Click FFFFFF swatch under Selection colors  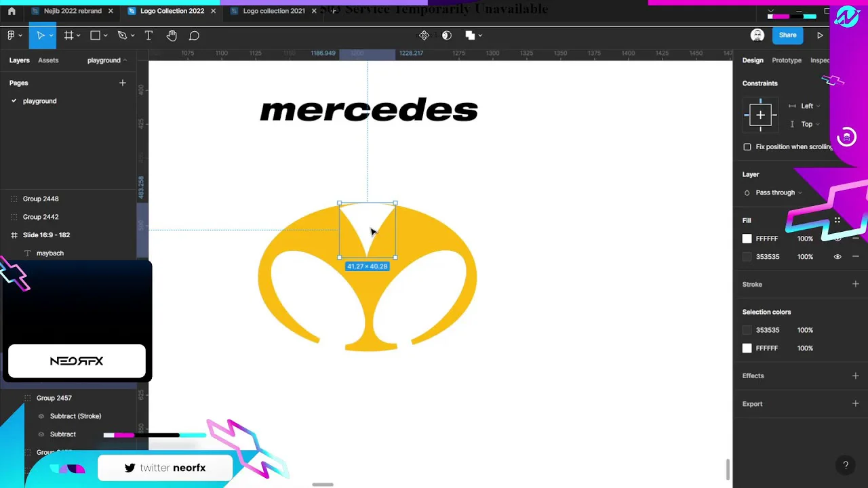click(x=747, y=348)
